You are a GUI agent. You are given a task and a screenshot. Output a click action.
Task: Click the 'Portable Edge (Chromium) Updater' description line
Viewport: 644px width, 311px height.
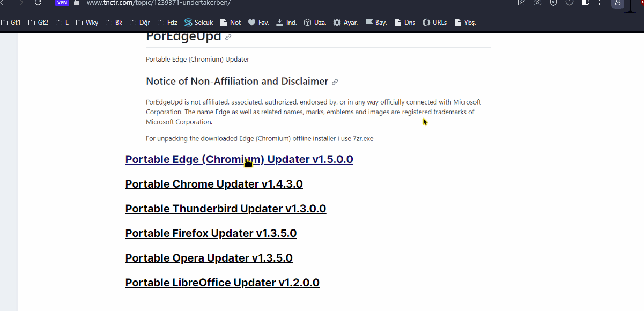(x=197, y=60)
